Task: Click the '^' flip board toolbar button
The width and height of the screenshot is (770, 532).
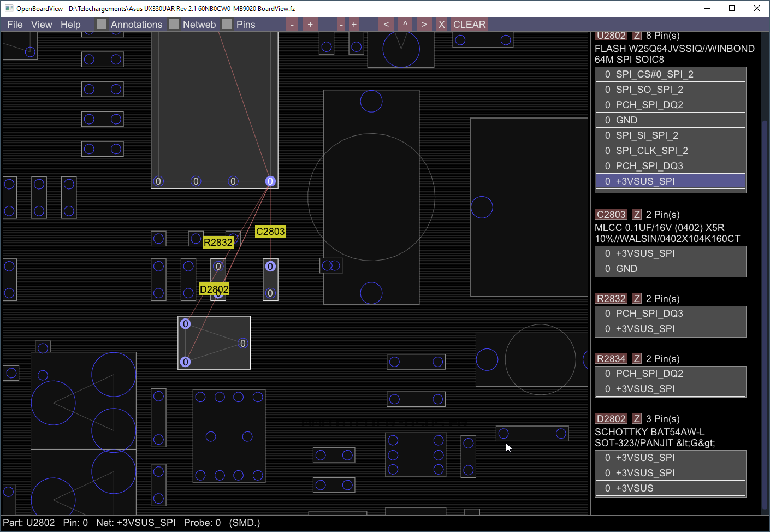Action: tap(405, 25)
